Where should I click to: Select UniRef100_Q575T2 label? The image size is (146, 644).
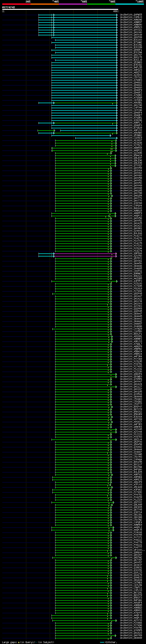(x=131, y=259)
